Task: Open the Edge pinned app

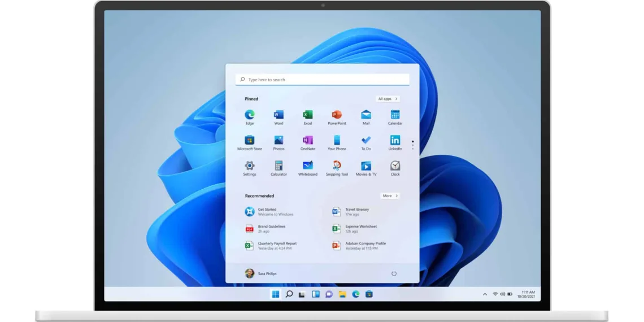Action: click(x=249, y=115)
